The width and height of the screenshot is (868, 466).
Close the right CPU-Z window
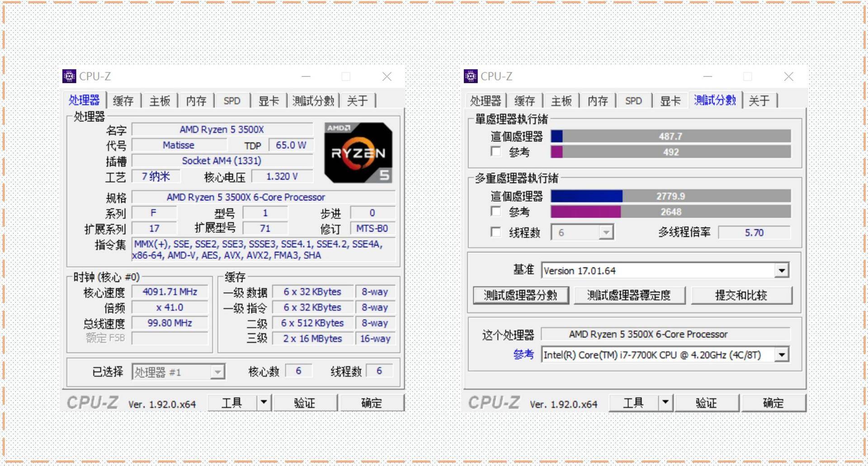coord(788,77)
